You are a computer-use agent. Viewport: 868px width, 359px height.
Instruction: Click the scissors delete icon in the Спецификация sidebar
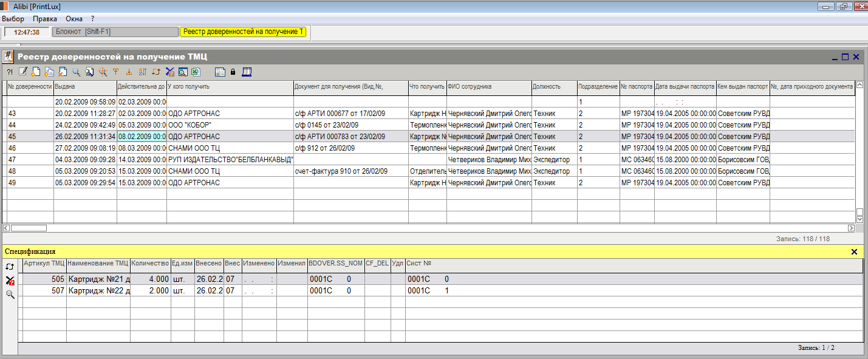click(x=10, y=281)
